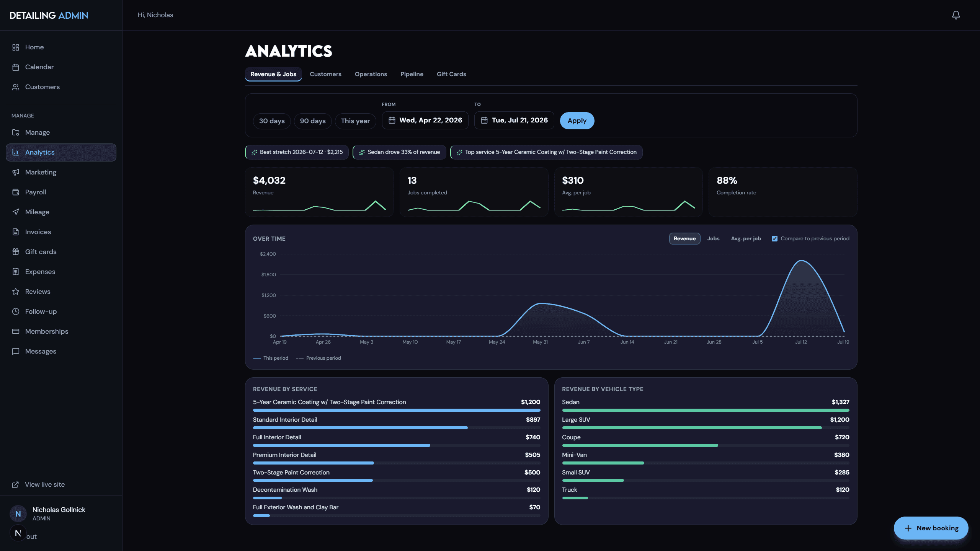Open Memberships in the sidebar
The image size is (980, 551).
pos(61,331)
